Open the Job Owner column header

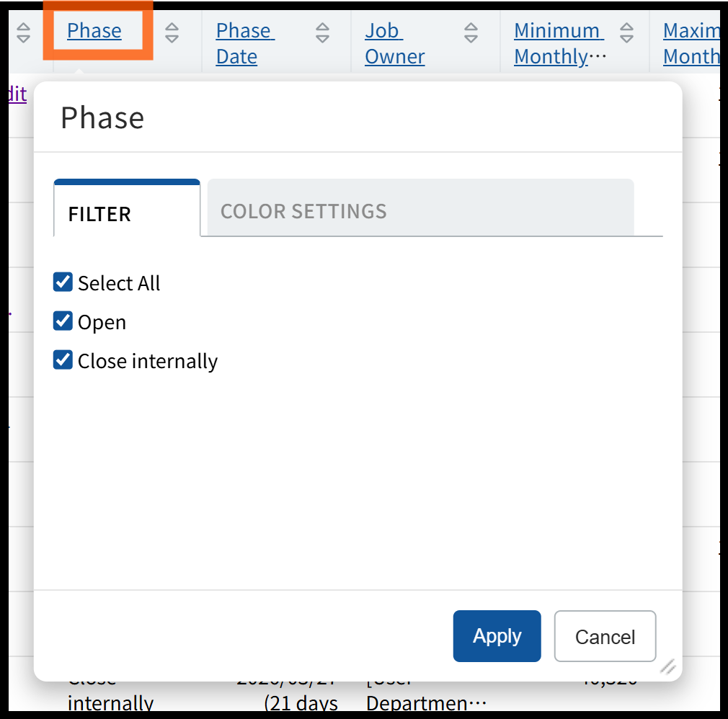(393, 43)
